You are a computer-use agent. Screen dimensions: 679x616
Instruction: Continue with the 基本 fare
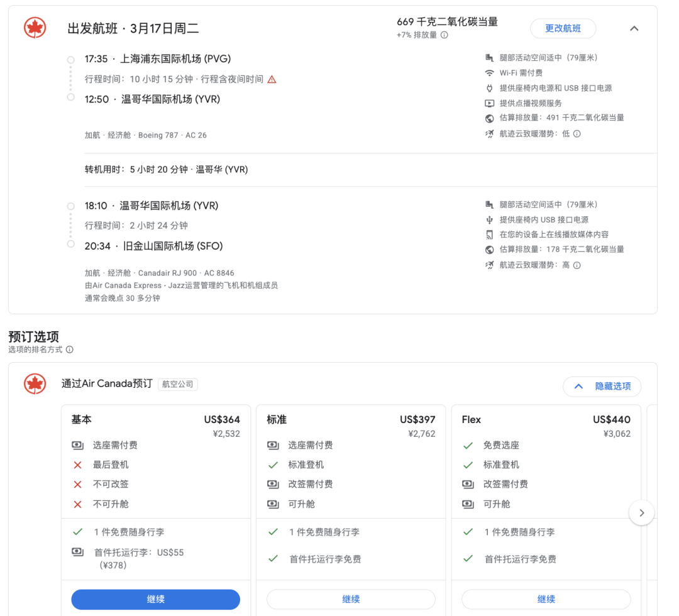[155, 599]
